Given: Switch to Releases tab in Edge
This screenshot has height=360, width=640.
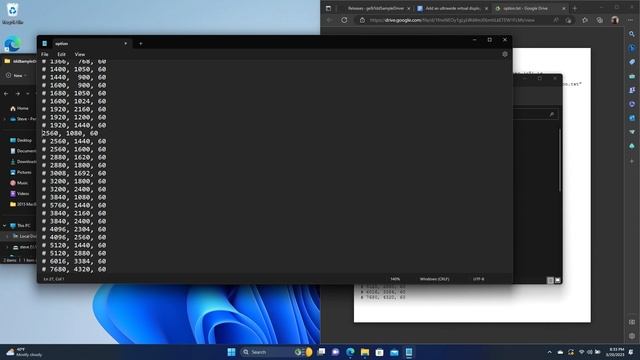Looking at the screenshot, I should click(375, 8).
